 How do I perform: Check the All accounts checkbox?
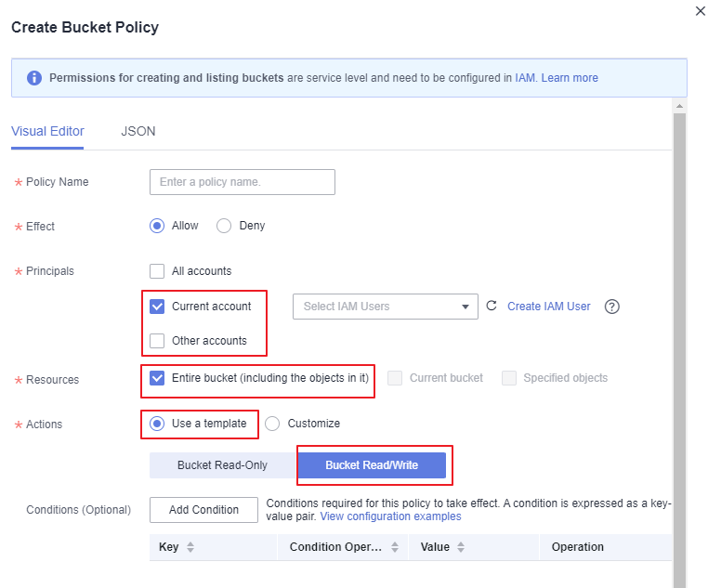coord(157,271)
